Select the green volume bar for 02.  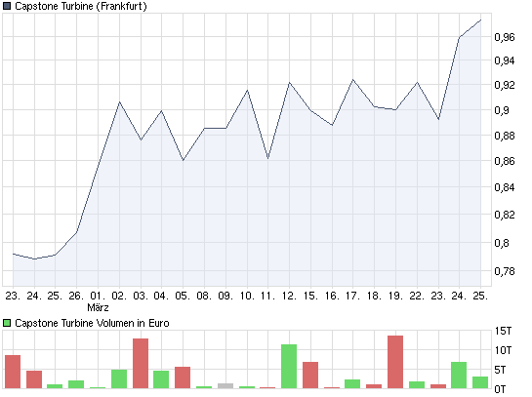tap(119, 379)
